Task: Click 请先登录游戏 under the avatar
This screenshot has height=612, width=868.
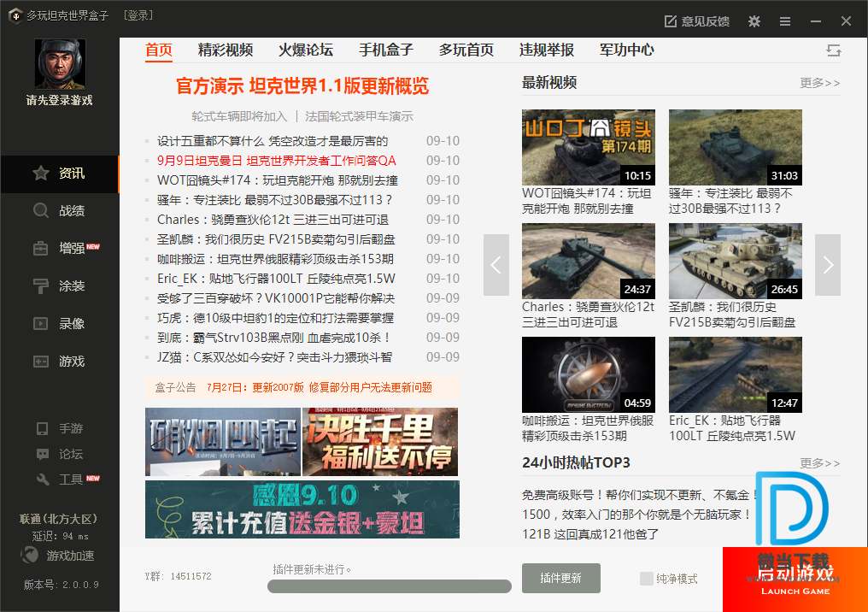Action: [x=59, y=100]
